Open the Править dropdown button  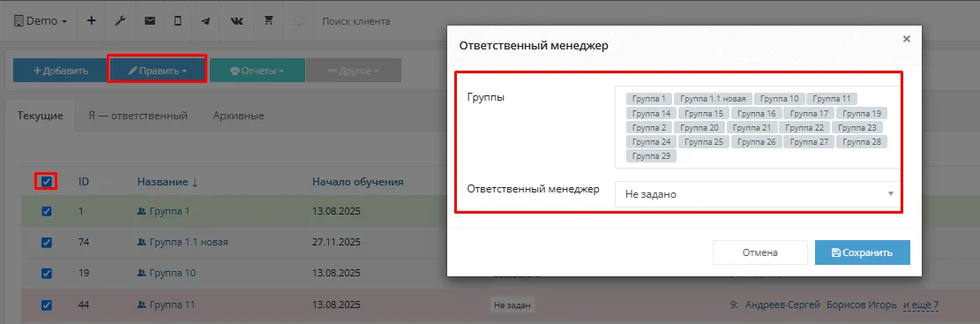[158, 71]
